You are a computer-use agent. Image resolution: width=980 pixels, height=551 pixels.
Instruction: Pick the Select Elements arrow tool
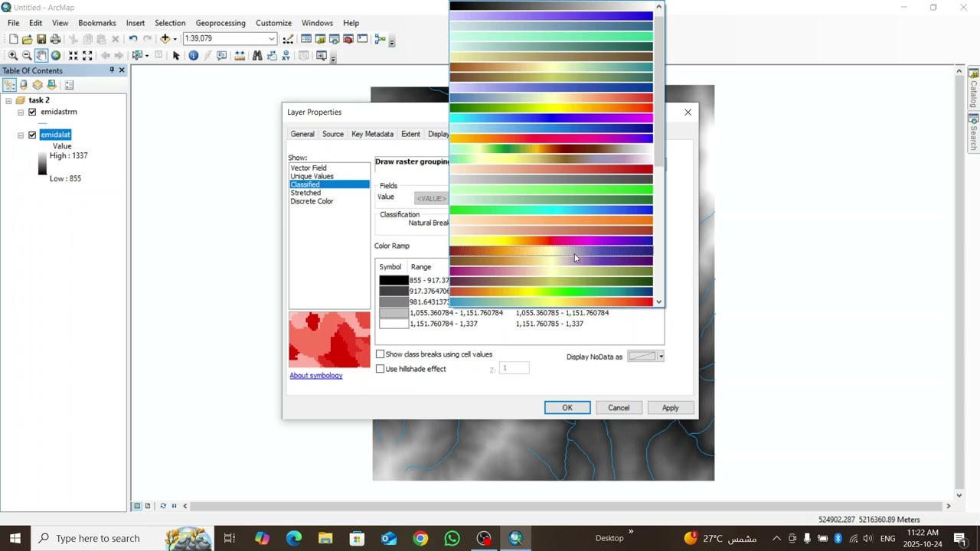(x=176, y=56)
